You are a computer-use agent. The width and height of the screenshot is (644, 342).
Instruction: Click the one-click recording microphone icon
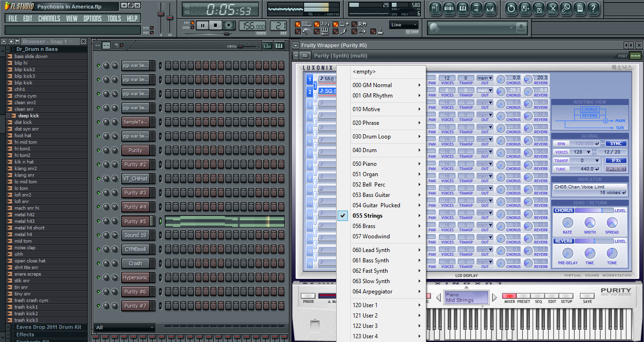[566, 8]
